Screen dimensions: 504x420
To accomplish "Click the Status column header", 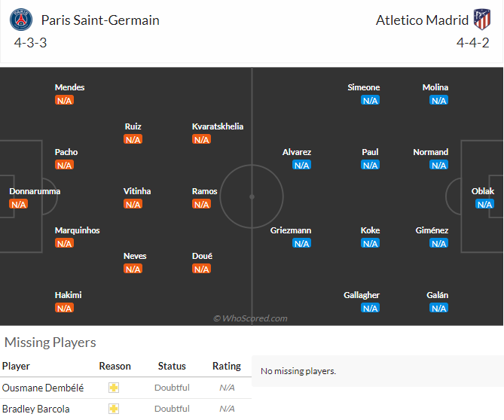I will [172, 366].
